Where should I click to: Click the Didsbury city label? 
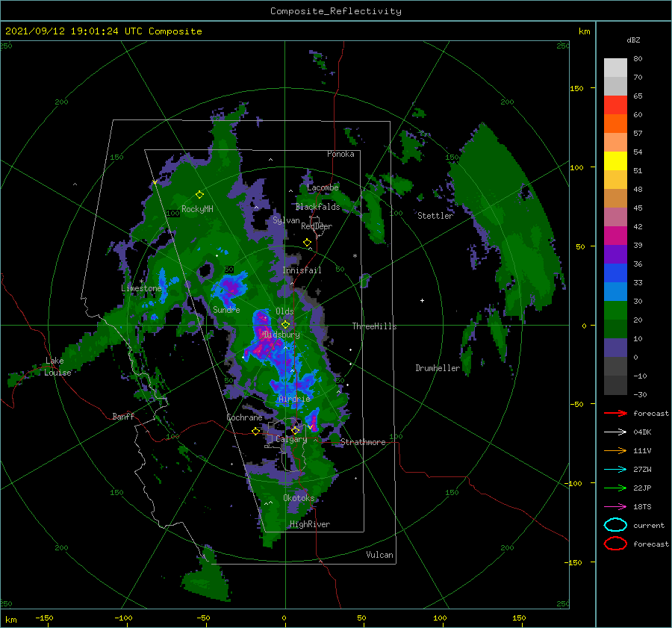click(x=282, y=335)
